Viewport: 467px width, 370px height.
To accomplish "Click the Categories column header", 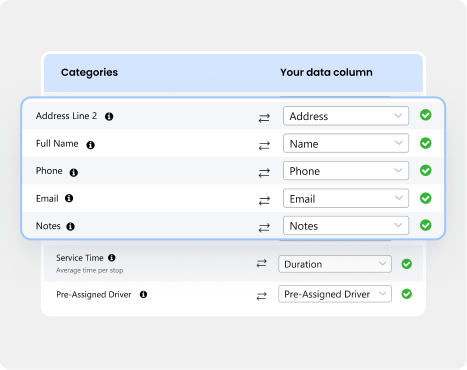I will [x=89, y=72].
